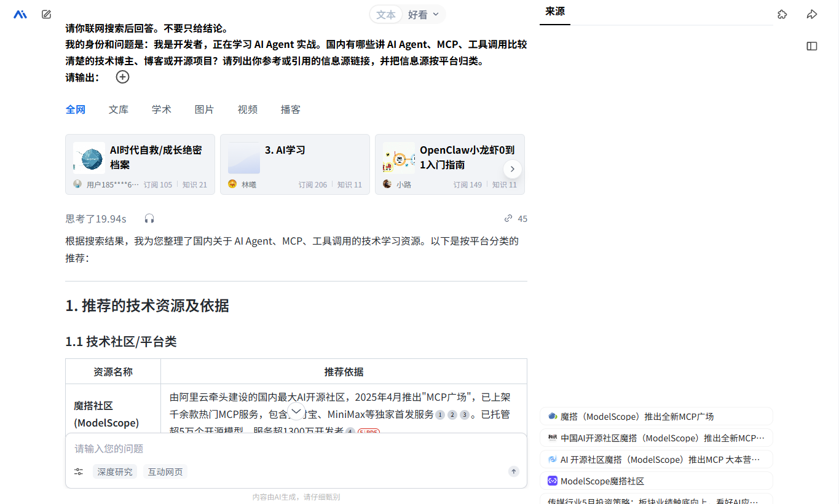This screenshot has height=504, width=839.
Task: Open the settings sliders icon in input
Action: pos(79,471)
